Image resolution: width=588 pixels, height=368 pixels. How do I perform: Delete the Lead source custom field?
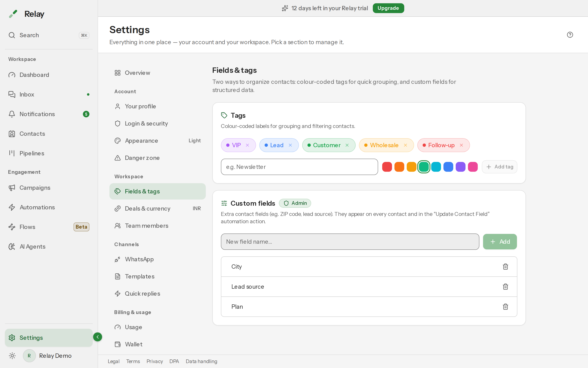tap(505, 286)
